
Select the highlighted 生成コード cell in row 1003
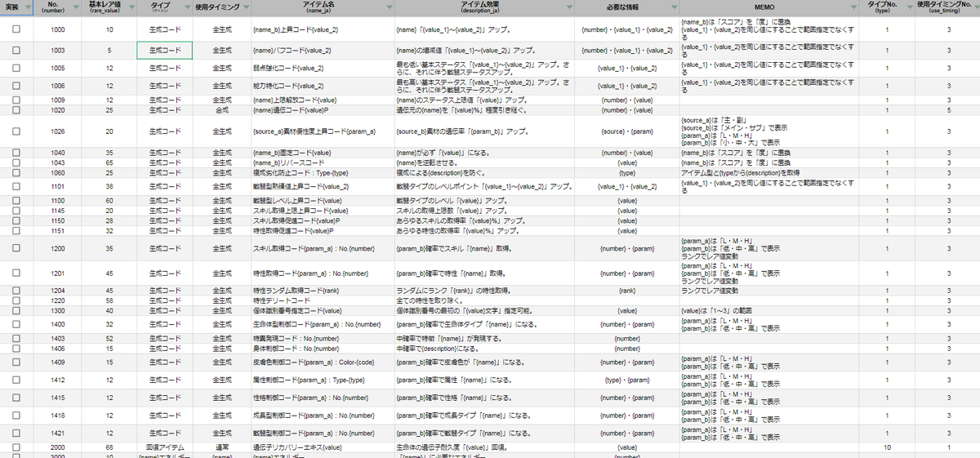point(165,51)
